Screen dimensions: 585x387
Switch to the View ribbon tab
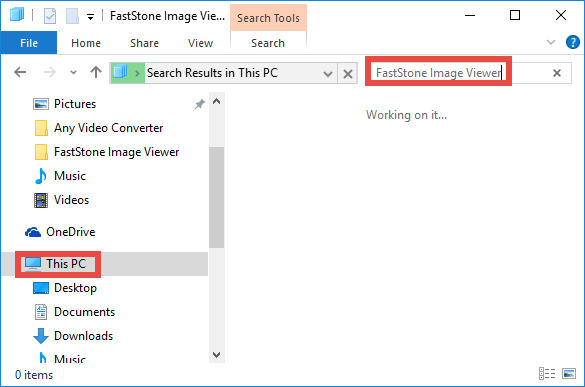pyautogui.click(x=200, y=43)
